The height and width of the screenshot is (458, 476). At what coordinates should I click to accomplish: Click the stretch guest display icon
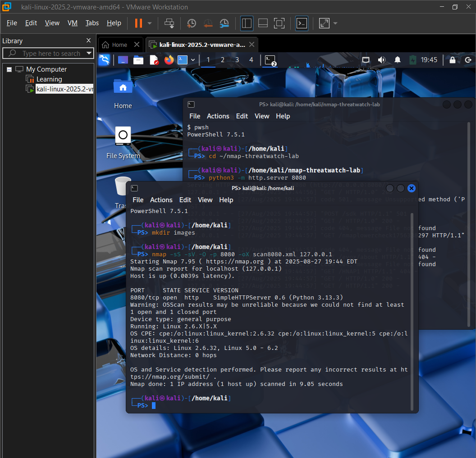tap(324, 23)
